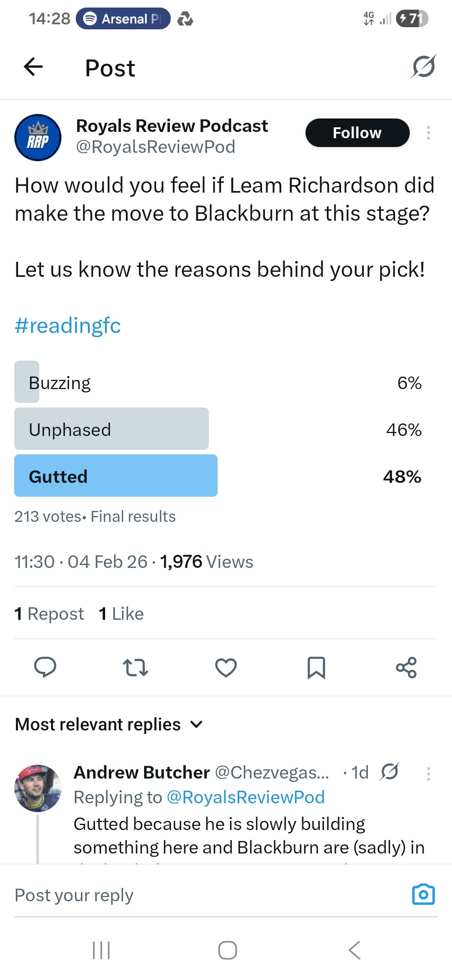Viewport: 452px width, 980px height.
Task: Open post options three-dot menu
Action: (x=428, y=133)
